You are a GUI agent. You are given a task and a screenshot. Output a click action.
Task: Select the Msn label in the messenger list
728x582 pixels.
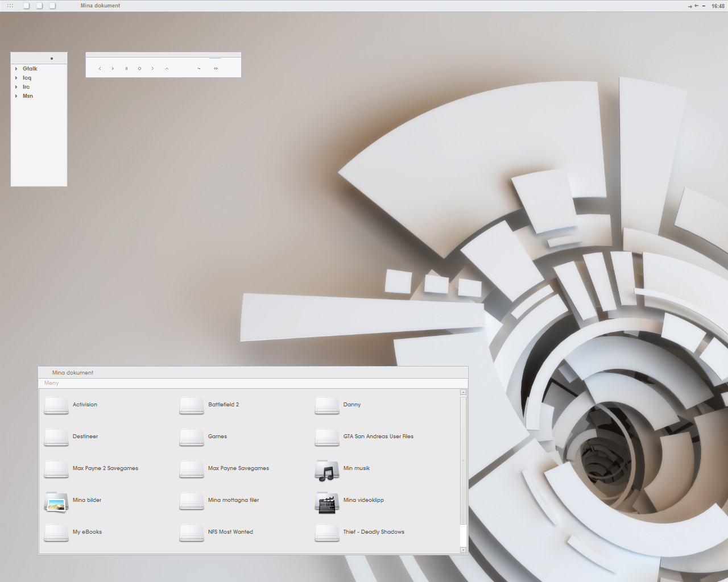[x=28, y=96]
